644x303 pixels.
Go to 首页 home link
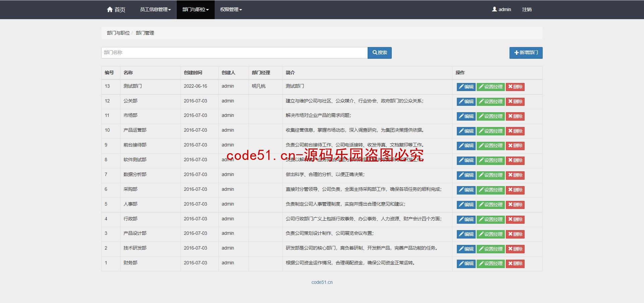[116, 9]
